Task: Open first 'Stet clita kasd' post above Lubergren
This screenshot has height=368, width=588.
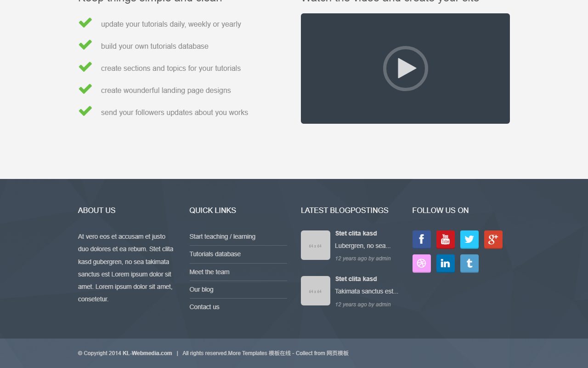Action: 356,233
